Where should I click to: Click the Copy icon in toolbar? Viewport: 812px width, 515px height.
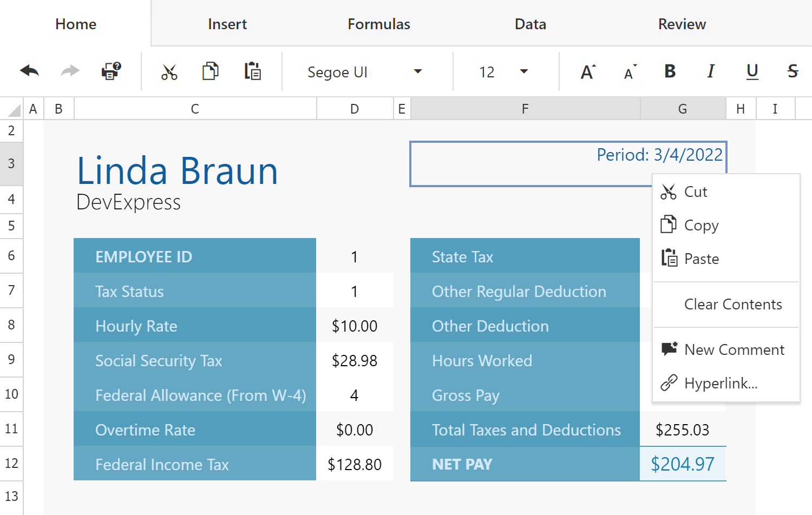click(x=211, y=71)
